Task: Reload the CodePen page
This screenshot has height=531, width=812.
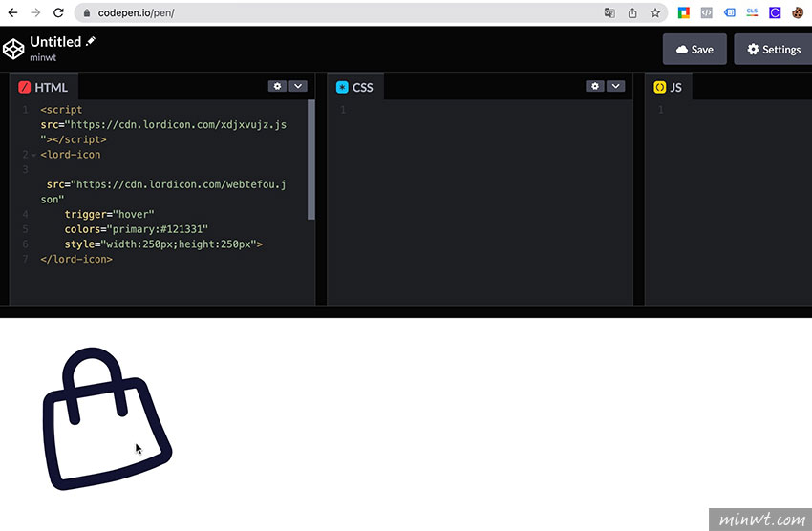Action: tap(58, 13)
